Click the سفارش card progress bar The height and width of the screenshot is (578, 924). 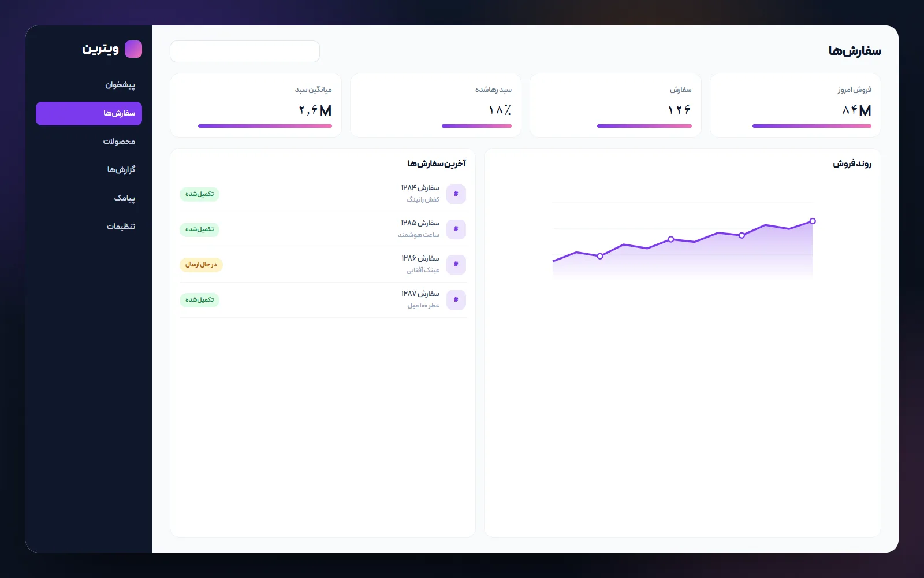point(644,126)
